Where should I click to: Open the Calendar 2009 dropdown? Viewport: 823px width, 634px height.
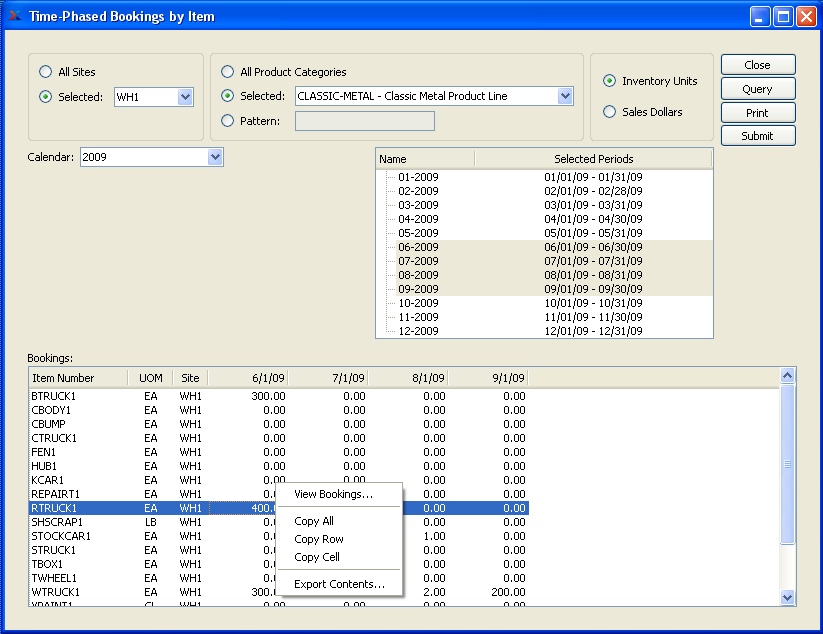(x=215, y=157)
